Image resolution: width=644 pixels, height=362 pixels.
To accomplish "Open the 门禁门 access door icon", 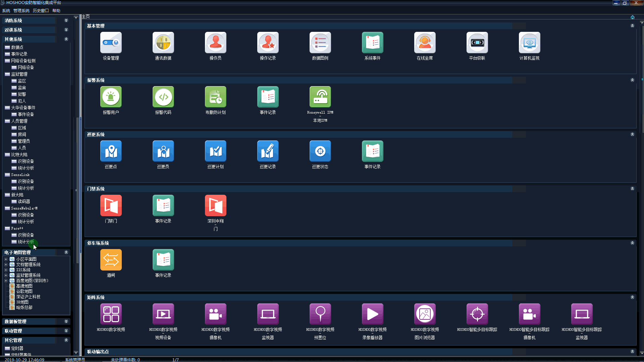I will [x=111, y=206].
